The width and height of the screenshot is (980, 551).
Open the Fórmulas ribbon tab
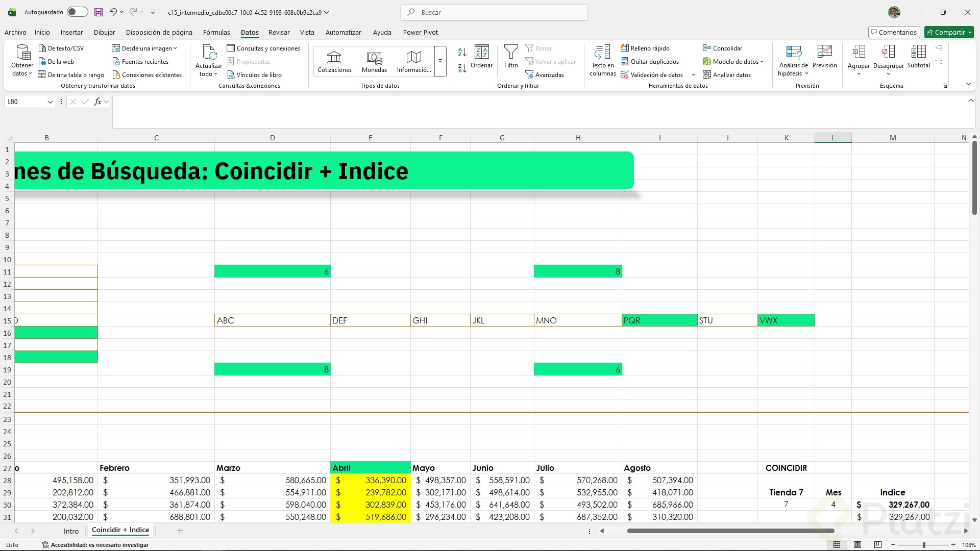216,32
